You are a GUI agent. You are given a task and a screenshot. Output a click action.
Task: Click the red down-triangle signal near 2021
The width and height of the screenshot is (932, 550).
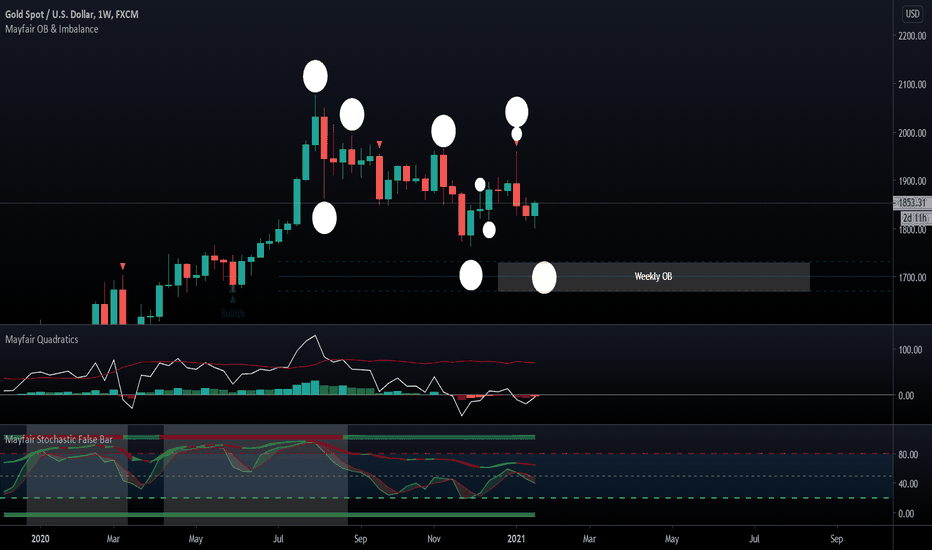pyautogui.click(x=517, y=143)
